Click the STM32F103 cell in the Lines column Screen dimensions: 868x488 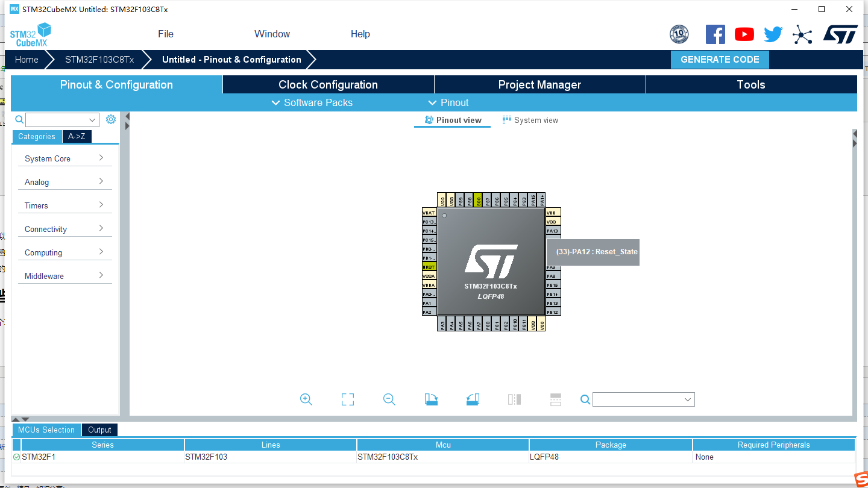(x=271, y=457)
